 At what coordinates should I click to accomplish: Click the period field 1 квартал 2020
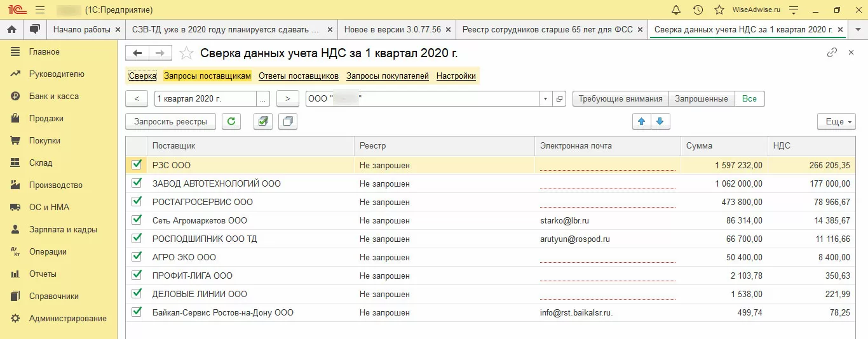tap(205, 99)
